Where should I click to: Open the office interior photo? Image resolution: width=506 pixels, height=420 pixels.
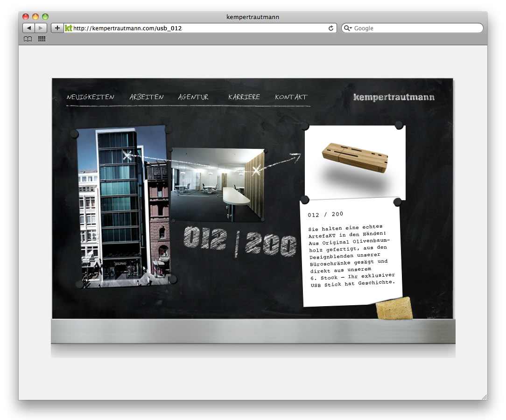(x=218, y=185)
